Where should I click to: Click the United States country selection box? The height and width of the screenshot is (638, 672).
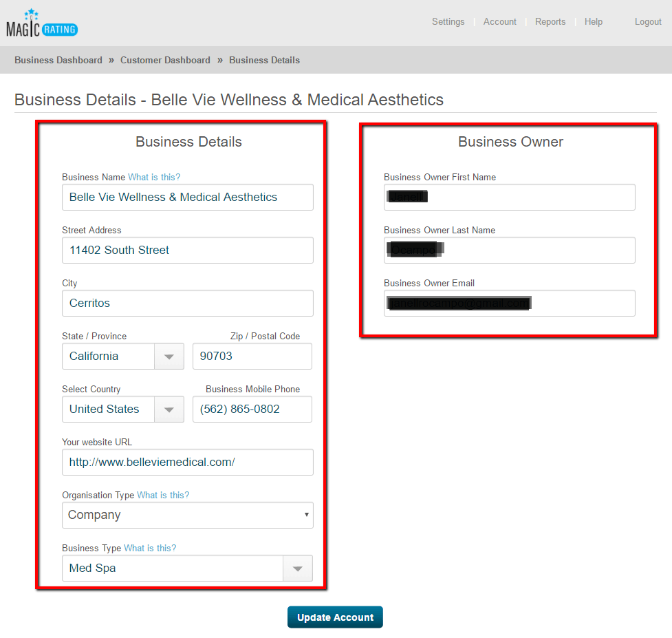[109, 410]
